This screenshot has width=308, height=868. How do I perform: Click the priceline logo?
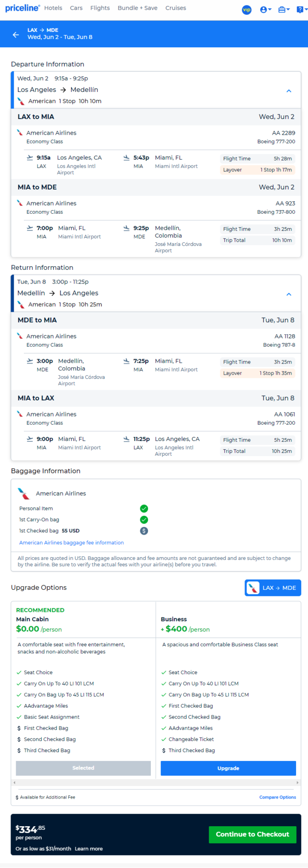(x=23, y=8)
